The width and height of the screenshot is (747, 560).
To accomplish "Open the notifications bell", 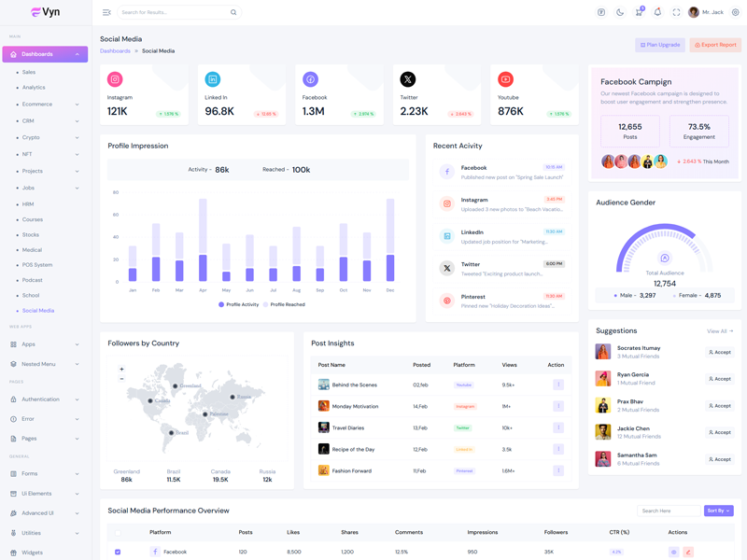I will pyautogui.click(x=657, y=12).
